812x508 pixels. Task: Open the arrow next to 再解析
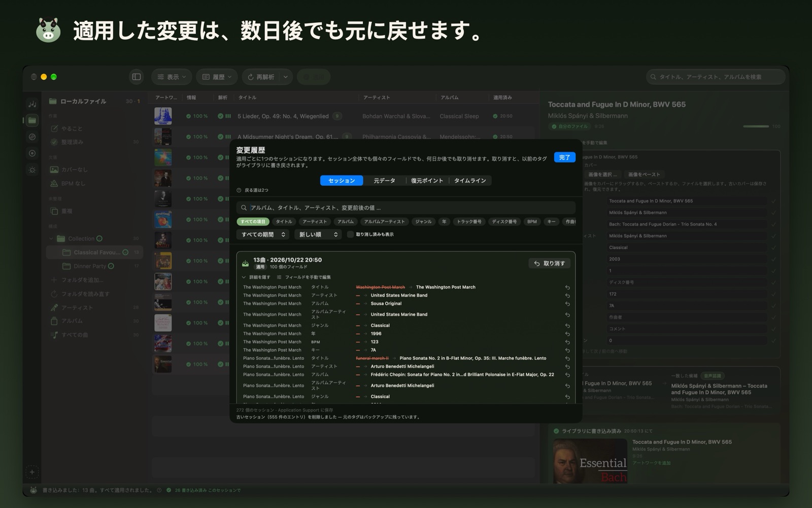coord(286,77)
